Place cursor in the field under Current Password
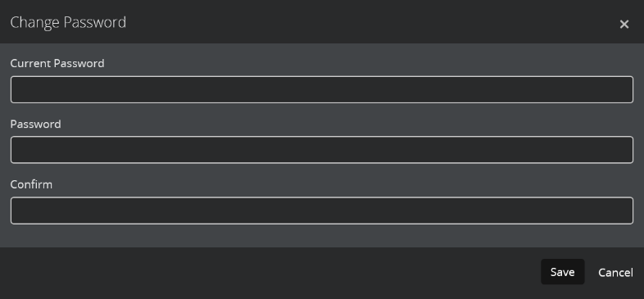 pos(321,89)
